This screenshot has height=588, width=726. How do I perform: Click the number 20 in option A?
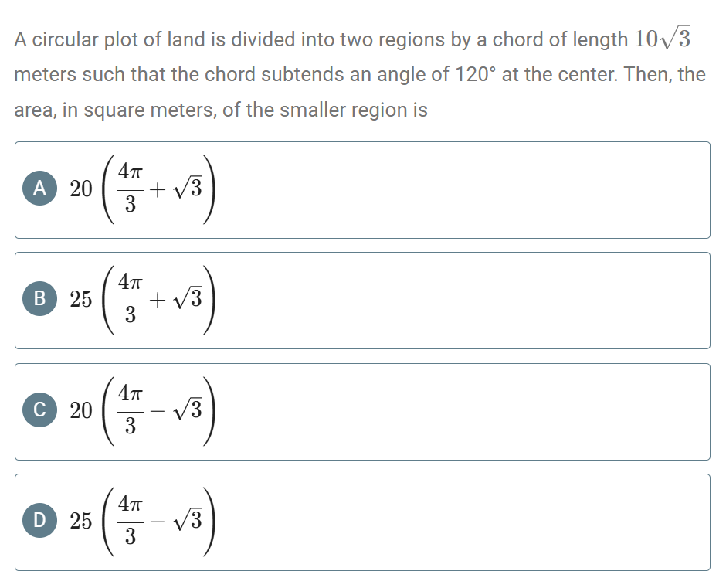[x=80, y=189]
